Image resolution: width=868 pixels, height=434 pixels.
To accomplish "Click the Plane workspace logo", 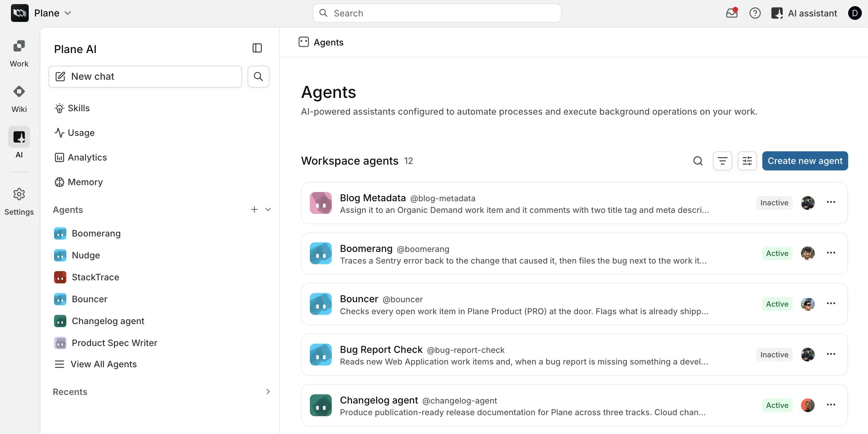I will (20, 13).
